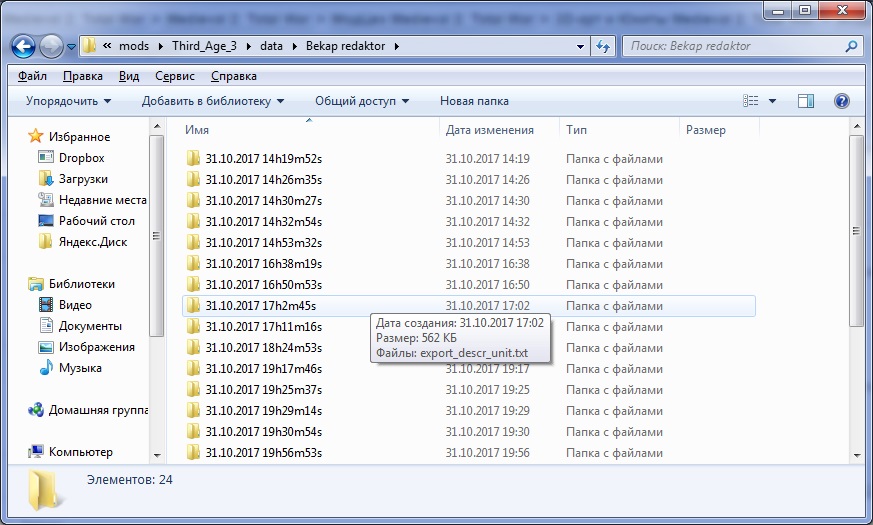Open Яндекс.Диск in favorites
The image size is (873, 525).
(92, 242)
